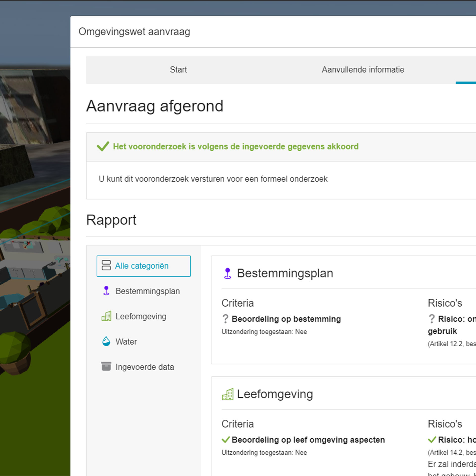This screenshot has width=476, height=476.
Task: Click the 'Bestemmingsplan' card heading
Action: (285, 273)
